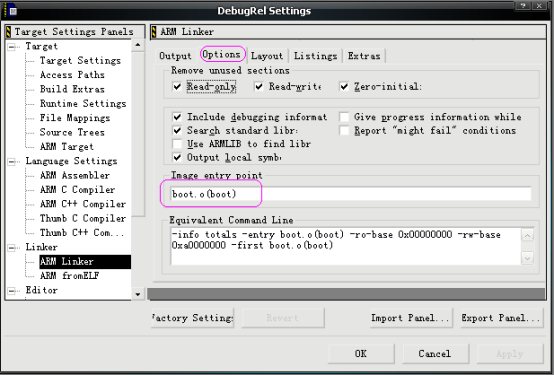Toggle Give progress information while linking
The height and width of the screenshot is (375, 554).
pyautogui.click(x=344, y=117)
